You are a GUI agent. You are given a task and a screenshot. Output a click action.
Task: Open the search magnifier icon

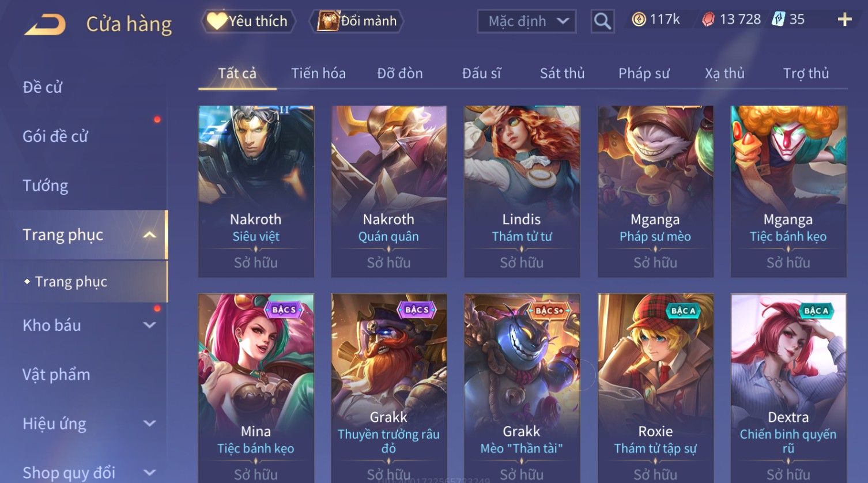point(602,21)
